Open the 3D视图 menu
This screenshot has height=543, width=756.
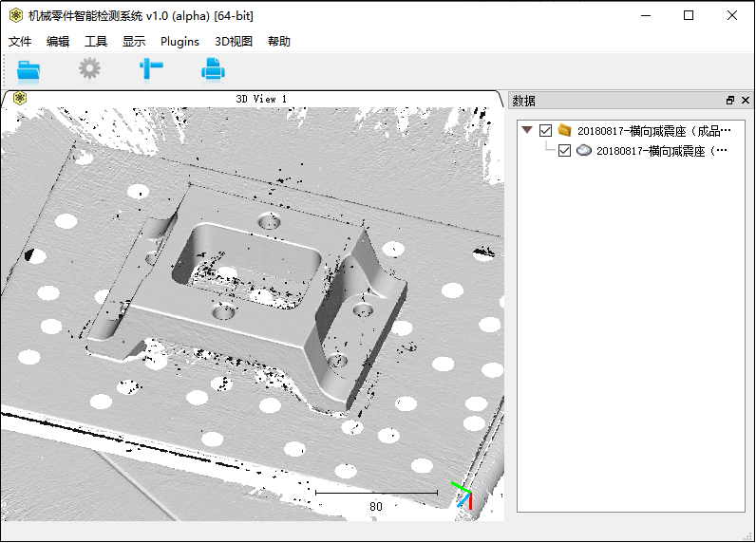coord(234,42)
